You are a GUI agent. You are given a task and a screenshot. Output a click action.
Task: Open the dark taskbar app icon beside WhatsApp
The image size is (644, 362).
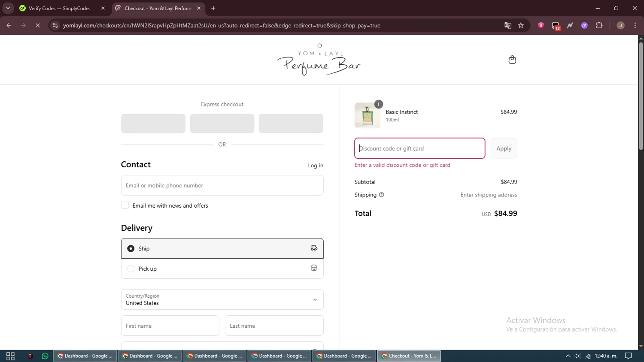pos(30,356)
